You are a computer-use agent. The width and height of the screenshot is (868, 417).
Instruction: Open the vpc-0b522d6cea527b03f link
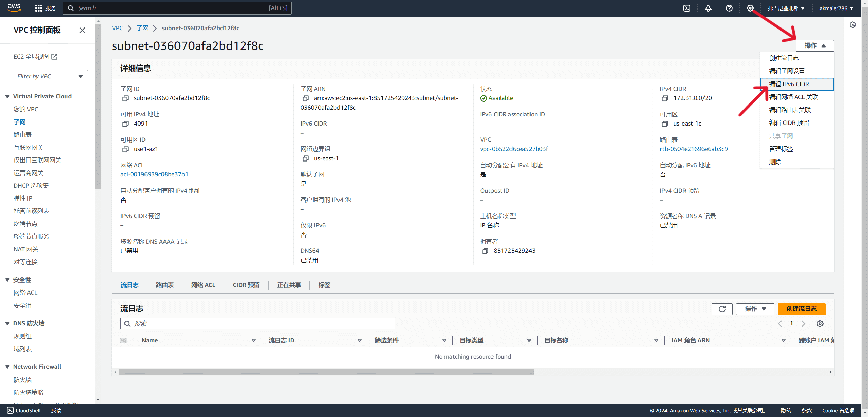click(x=514, y=149)
